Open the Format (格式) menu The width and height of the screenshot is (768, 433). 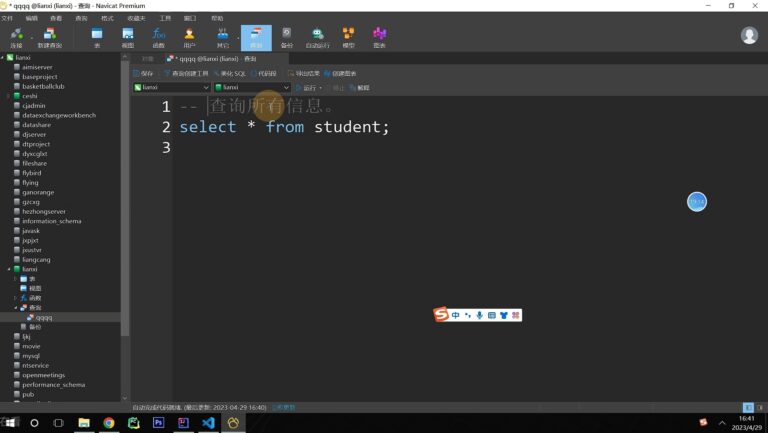[107, 18]
